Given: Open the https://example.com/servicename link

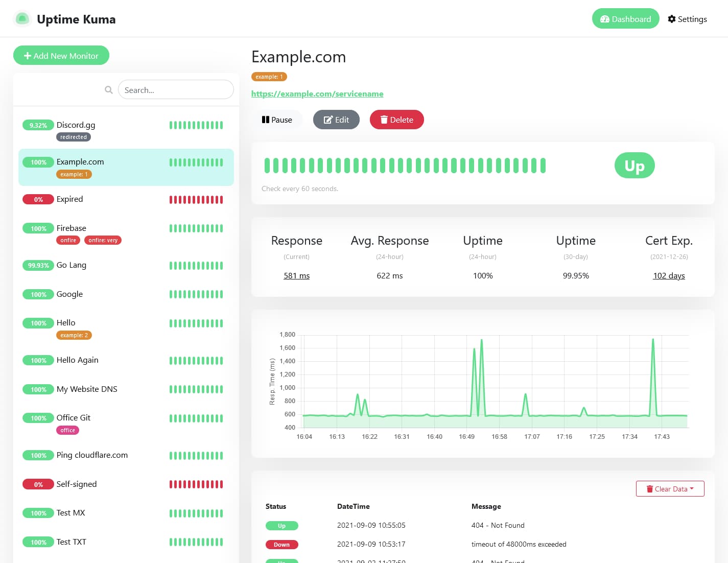Looking at the screenshot, I should pos(317,94).
